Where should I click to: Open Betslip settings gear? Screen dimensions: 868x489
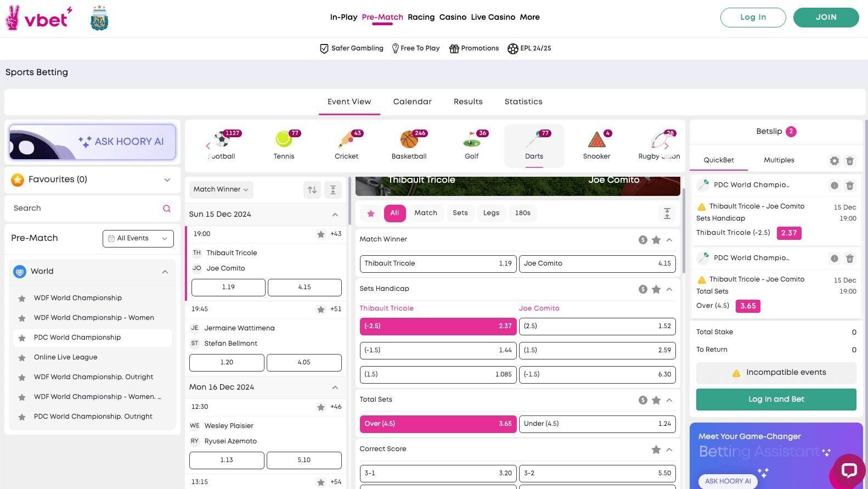click(834, 161)
